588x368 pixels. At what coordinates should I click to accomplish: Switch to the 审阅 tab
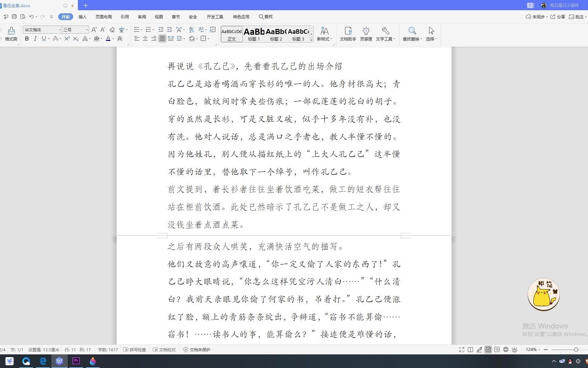[142, 17]
